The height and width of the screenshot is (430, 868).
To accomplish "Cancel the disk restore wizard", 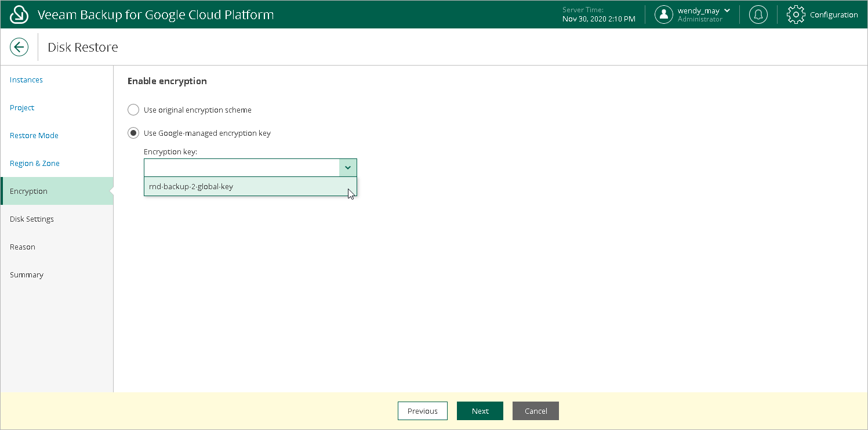I will pyautogui.click(x=536, y=411).
